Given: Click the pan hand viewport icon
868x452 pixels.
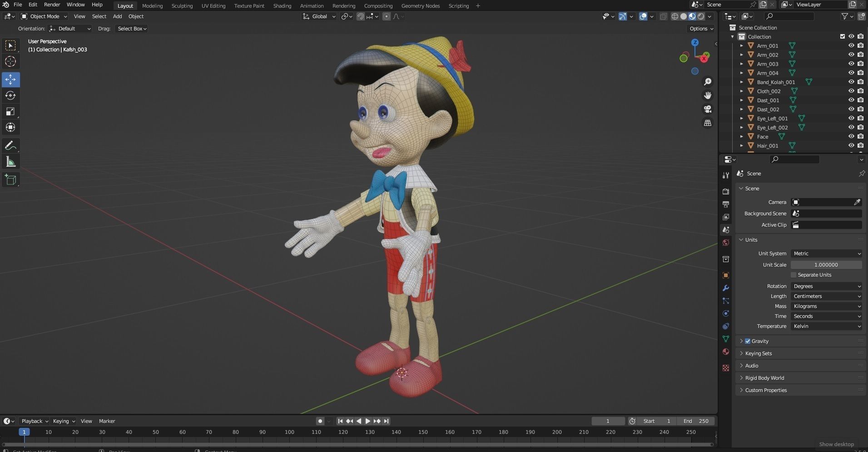Looking at the screenshot, I should 708,95.
